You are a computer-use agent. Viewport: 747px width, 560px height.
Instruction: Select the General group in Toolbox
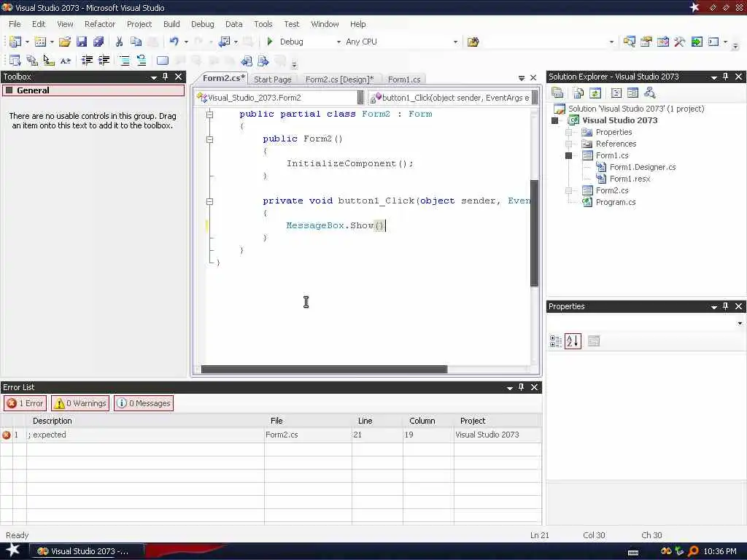coord(93,90)
